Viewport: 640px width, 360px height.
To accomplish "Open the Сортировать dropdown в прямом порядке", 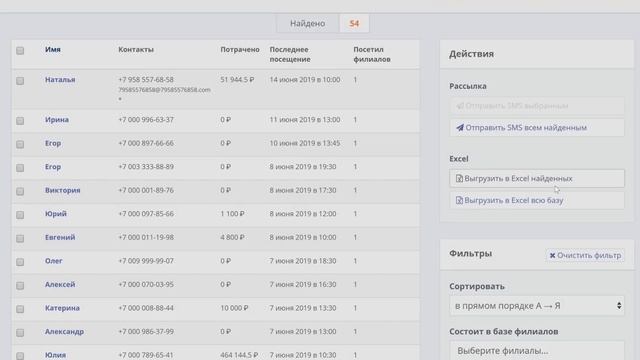I will pos(537,306).
